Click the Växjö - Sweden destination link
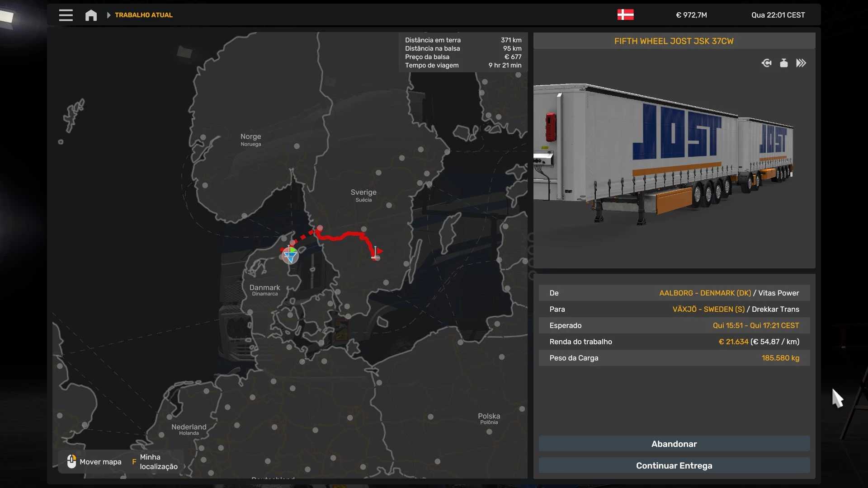This screenshot has height=488, width=868. [708, 309]
